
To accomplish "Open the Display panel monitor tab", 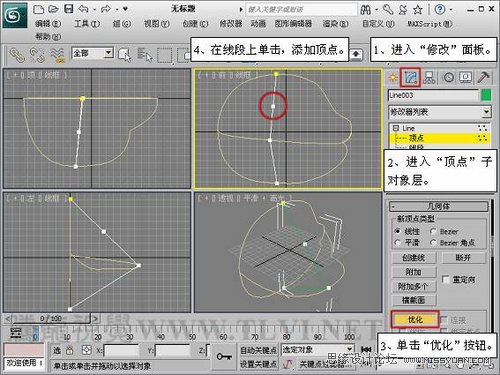I will pyautogui.click(x=466, y=78).
